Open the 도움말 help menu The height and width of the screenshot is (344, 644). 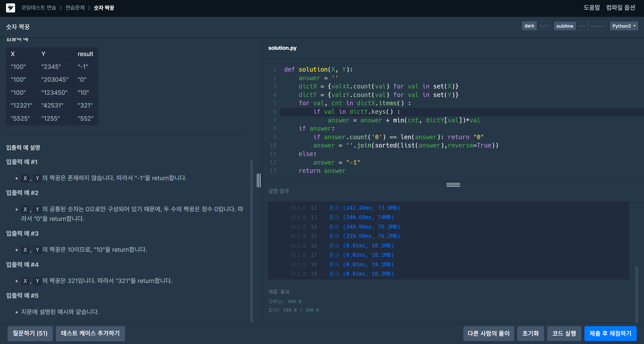pyautogui.click(x=592, y=8)
